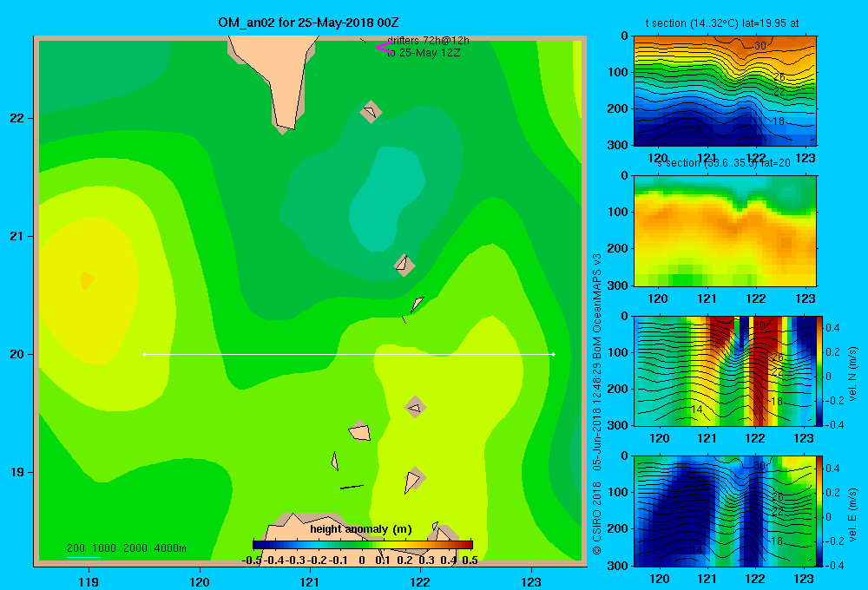Click the white section line across latitude 20
Viewport: 868px width, 590px height.
(x=349, y=354)
